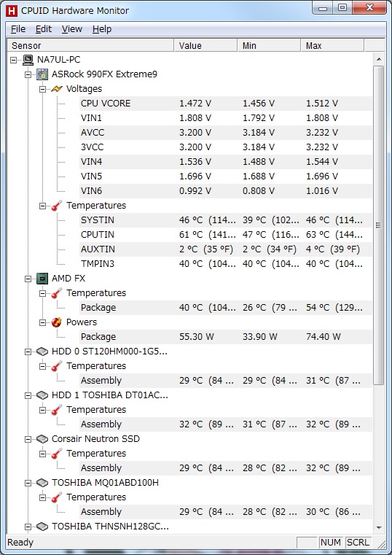Select the SYSTIN temperature row
The width and height of the screenshot is (392, 555).
[x=226, y=220]
